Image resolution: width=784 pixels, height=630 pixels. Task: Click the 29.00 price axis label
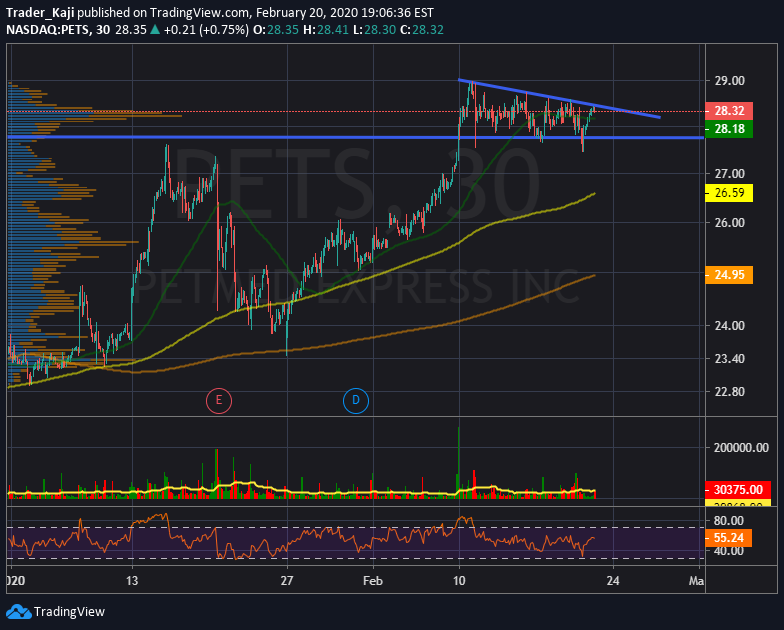[730, 80]
